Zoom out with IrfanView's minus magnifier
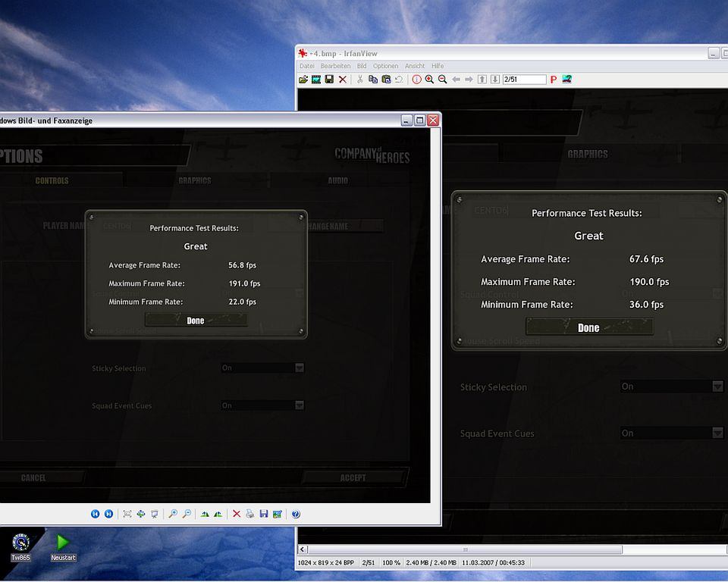728x582 pixels. [x=442, y=80]
